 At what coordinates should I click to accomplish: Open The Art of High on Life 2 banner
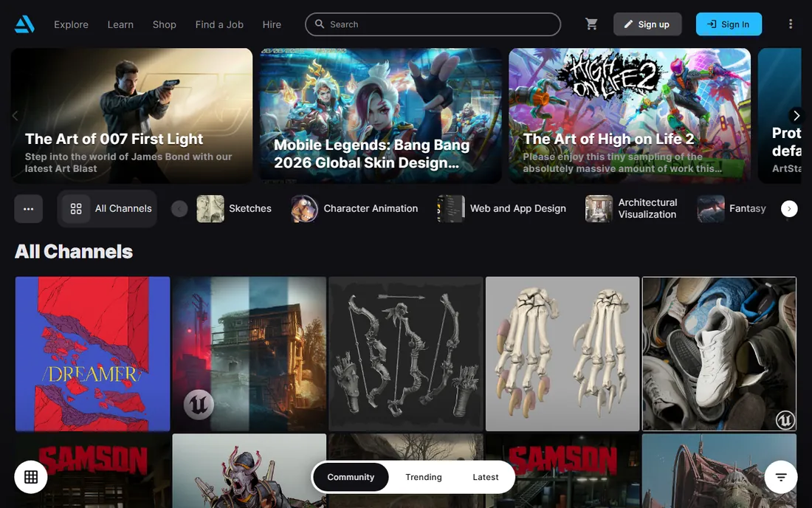[630, 115]
